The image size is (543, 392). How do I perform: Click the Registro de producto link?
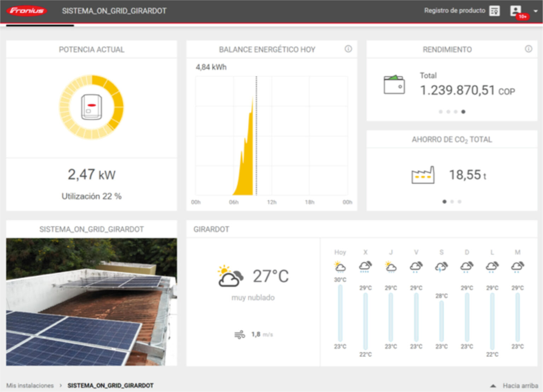pos(455,11)
